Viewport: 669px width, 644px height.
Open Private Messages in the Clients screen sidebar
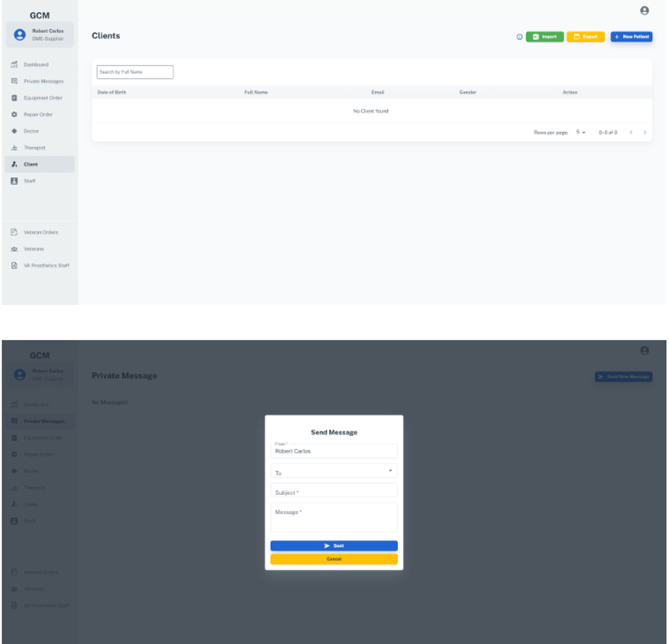click(40, 81)
